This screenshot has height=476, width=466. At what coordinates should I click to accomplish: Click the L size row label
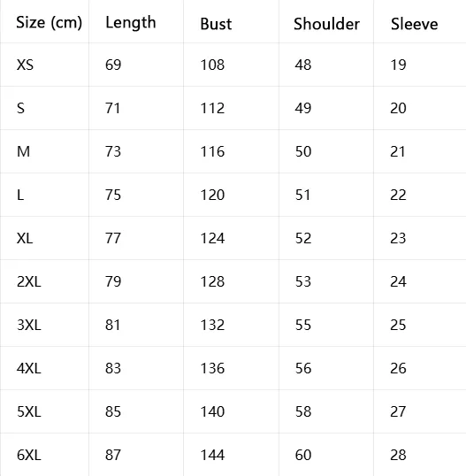point(20,195)
